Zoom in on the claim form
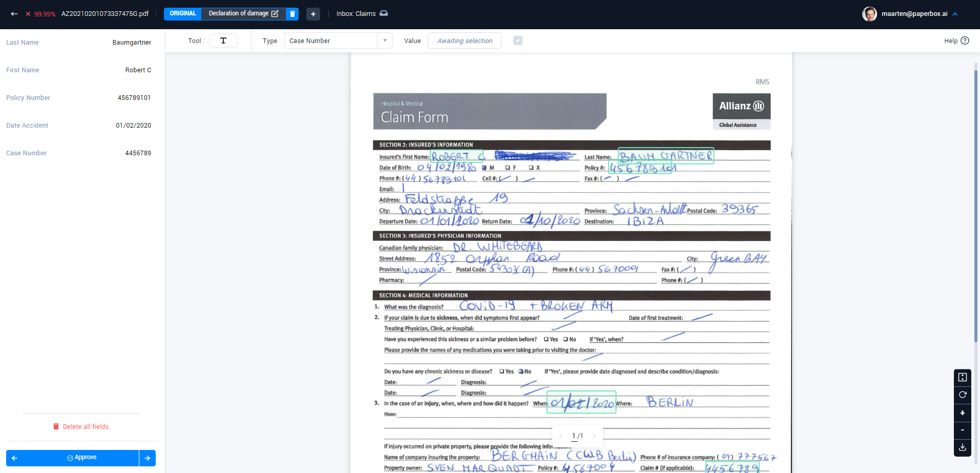 [962, 413]
